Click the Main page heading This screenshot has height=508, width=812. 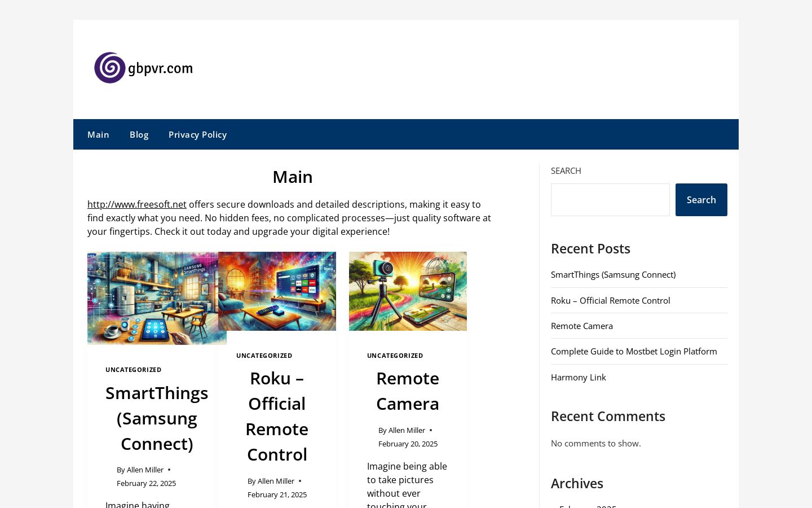(x=293, y=177)
